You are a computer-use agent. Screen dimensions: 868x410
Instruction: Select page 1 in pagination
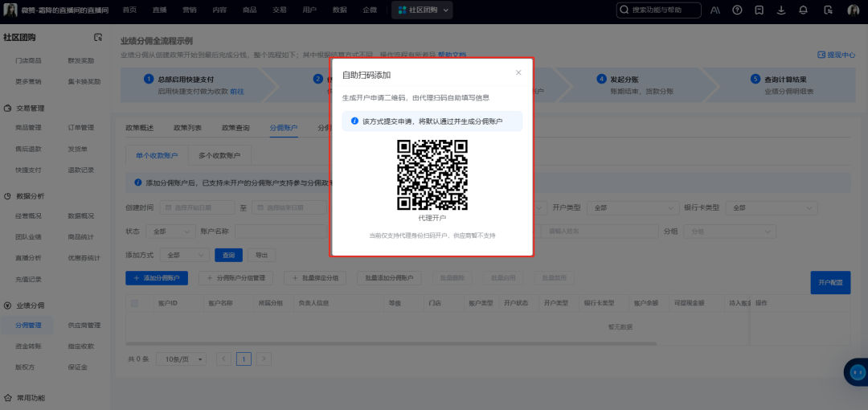(x=244, y=359)
